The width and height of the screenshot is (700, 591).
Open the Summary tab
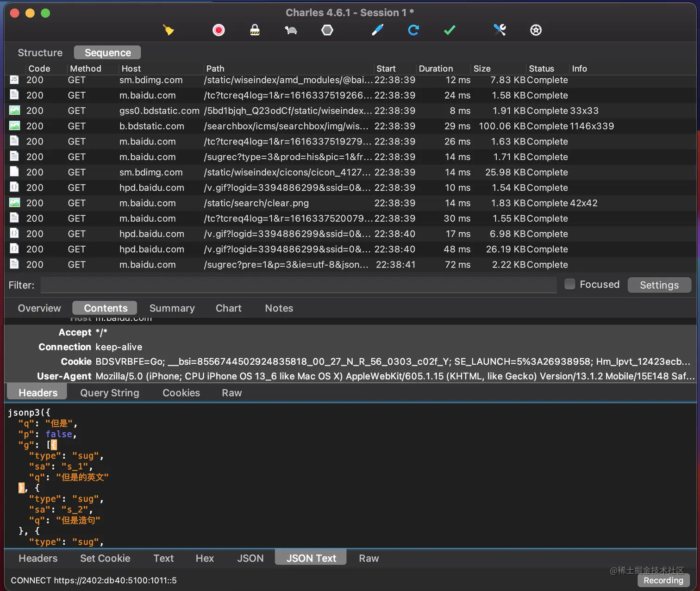pyautogui.click(x=172, y=308)
